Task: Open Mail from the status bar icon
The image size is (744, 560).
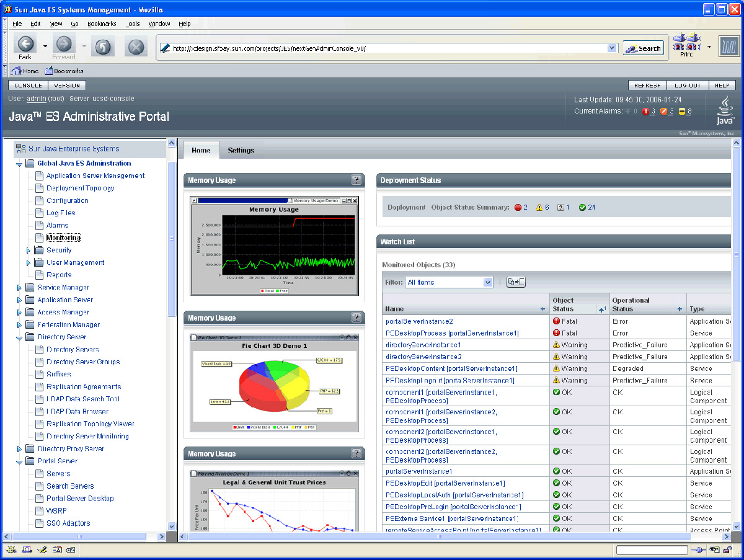Action: (27, 549)
